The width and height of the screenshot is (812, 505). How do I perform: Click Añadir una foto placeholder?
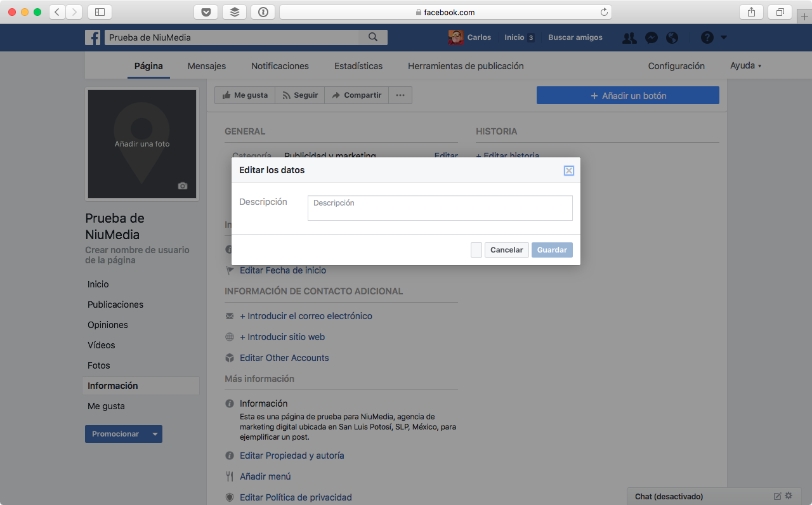point(142,144)
